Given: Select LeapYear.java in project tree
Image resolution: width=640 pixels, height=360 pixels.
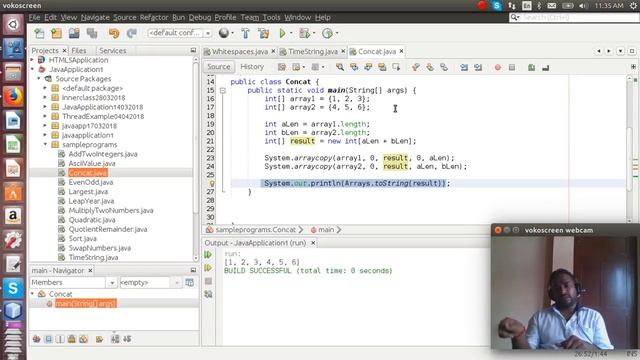Looking at the screenshot, I should point(91,201).
